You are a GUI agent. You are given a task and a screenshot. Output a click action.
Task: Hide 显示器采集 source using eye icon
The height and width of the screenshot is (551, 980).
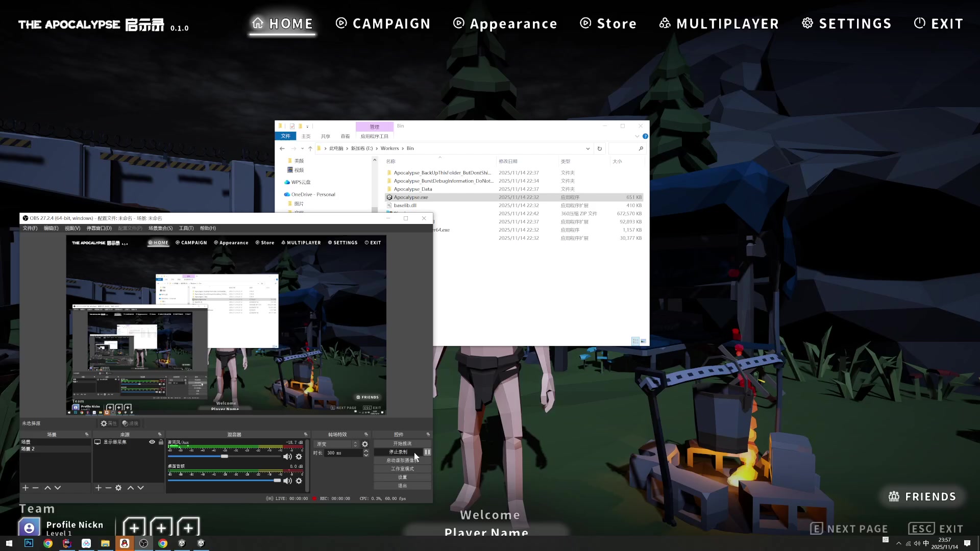pos(152,442)
